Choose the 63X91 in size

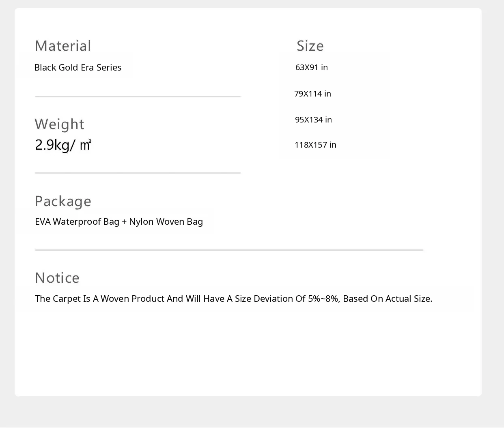point(311,67)
